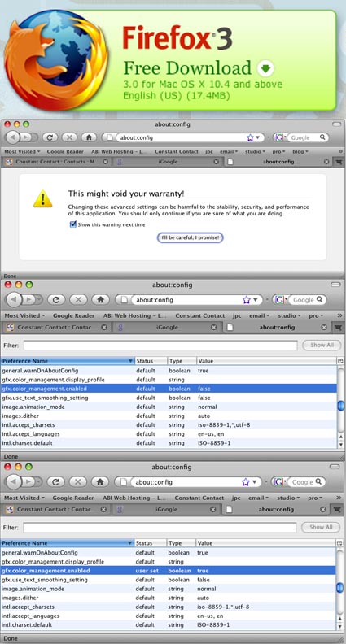Open tab list icon in bottom window
The image size is (346, 644).
[338, 509]
